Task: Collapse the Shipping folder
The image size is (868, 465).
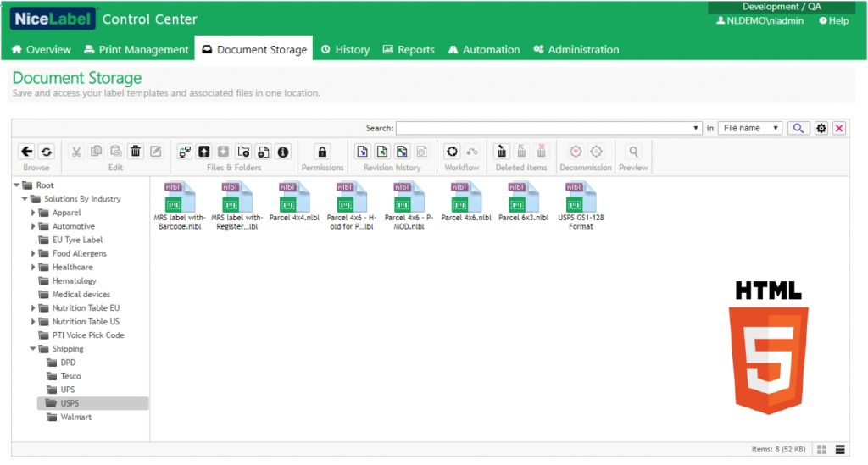Action: [33, 349]
